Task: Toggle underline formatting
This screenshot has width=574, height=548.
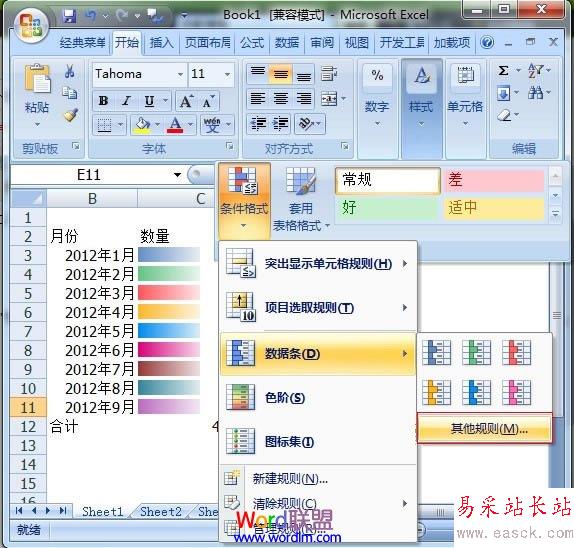Action: (149, 101)
